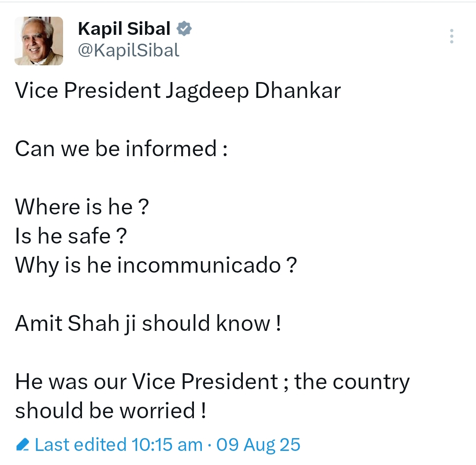Click the word 'incommunicado'
The height and width of the screenshot is (465, 476).
tap(199, 265)
